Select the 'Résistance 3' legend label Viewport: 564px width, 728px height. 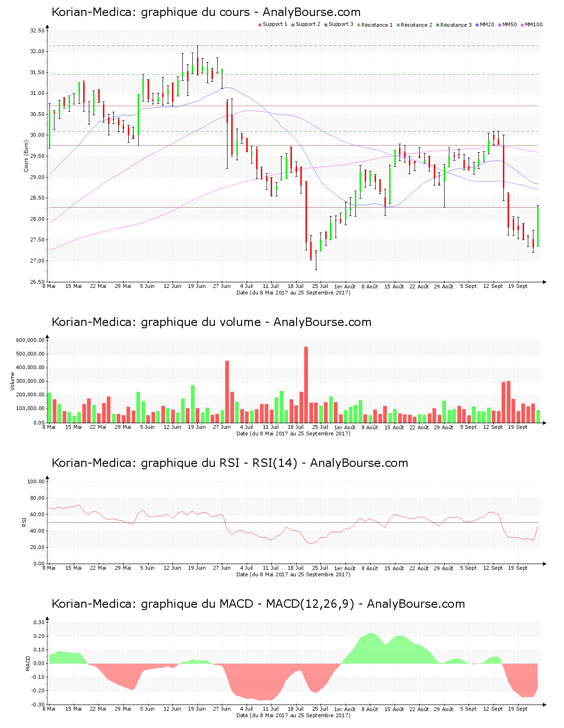click(x=456, y=25)
